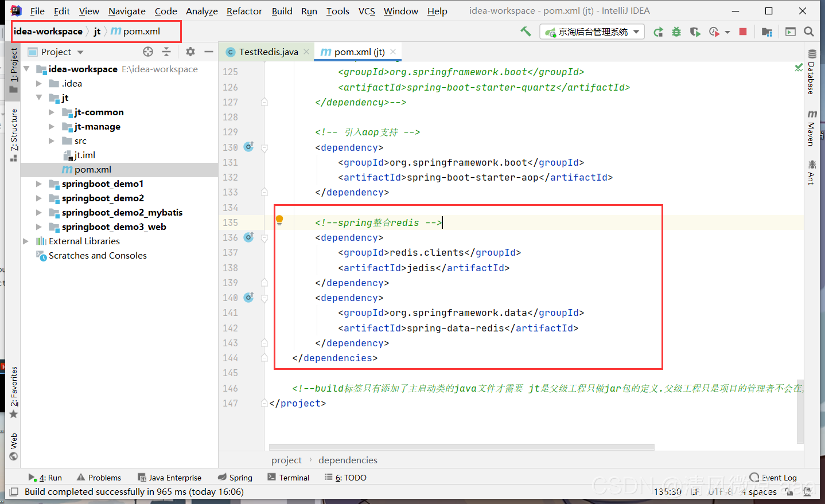The width and height of the screenshot is (825, 504).
Task: Expand the jt-common module
Action: [52, 112]
